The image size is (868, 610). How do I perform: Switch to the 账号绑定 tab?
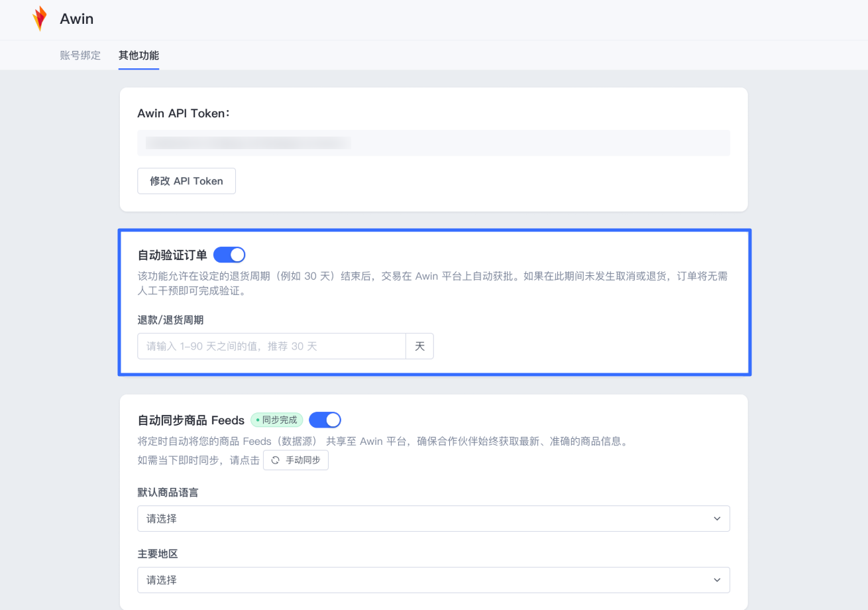(80, 55)
